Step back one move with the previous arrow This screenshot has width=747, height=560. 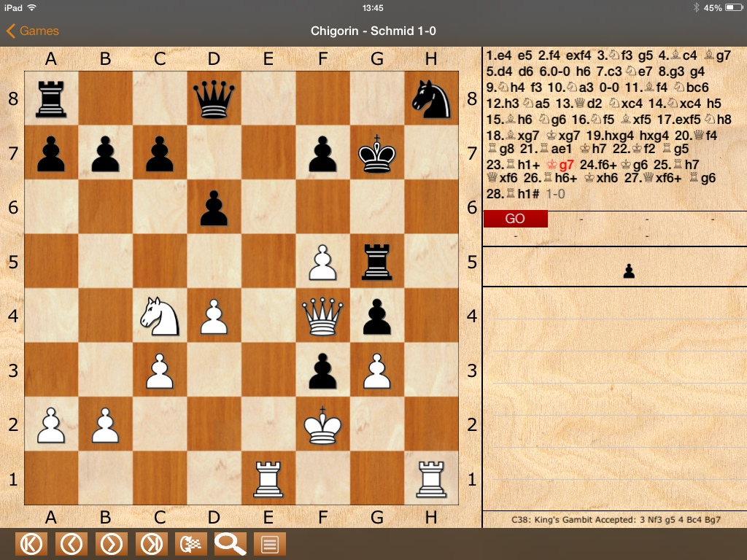[70, 544]
